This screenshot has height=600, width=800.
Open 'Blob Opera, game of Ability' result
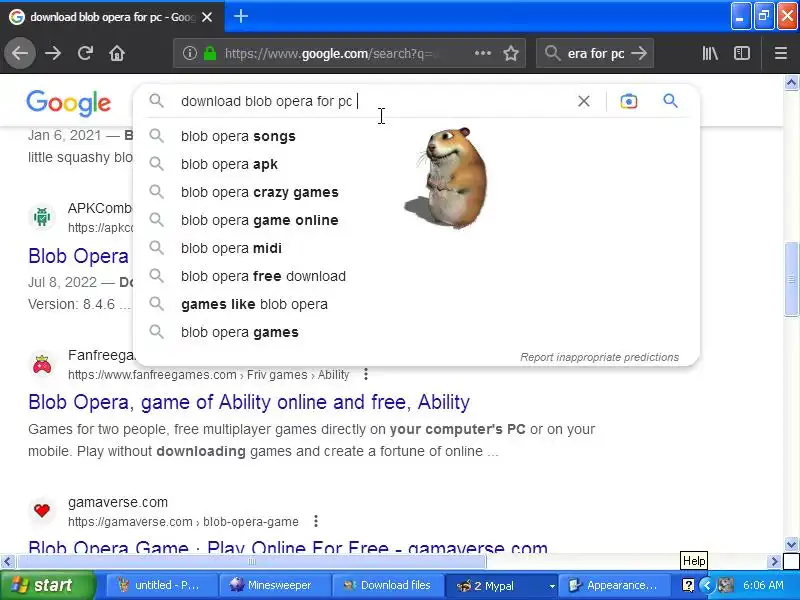(249, 402)
